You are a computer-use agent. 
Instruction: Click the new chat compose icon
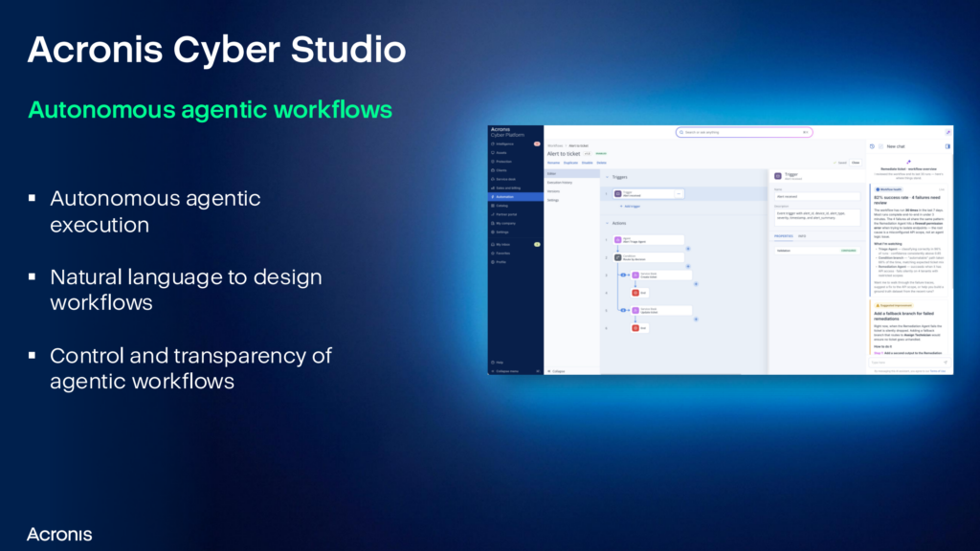[x=880, y=146]
